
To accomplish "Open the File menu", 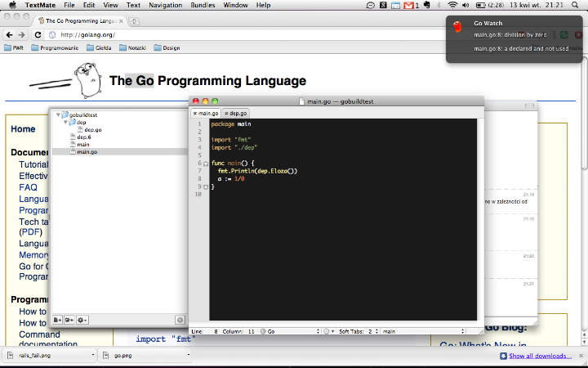I will [69, 5].
